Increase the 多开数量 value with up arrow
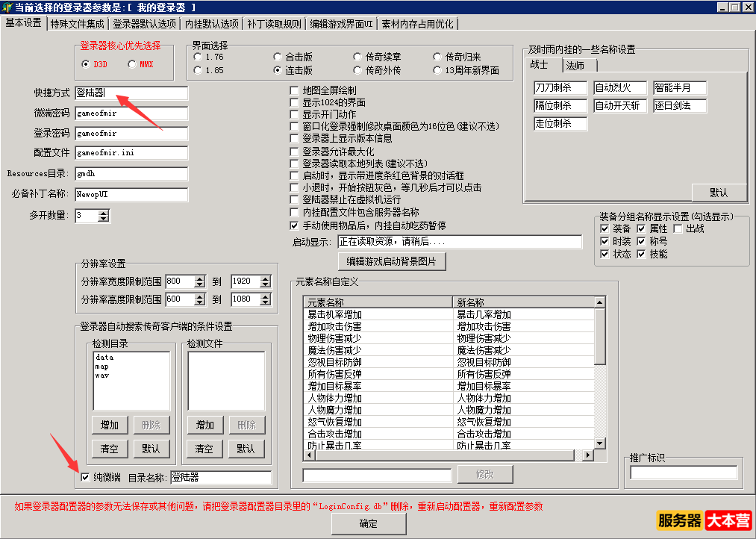Viewport: 756px width, 539px height. pos(103,212)
